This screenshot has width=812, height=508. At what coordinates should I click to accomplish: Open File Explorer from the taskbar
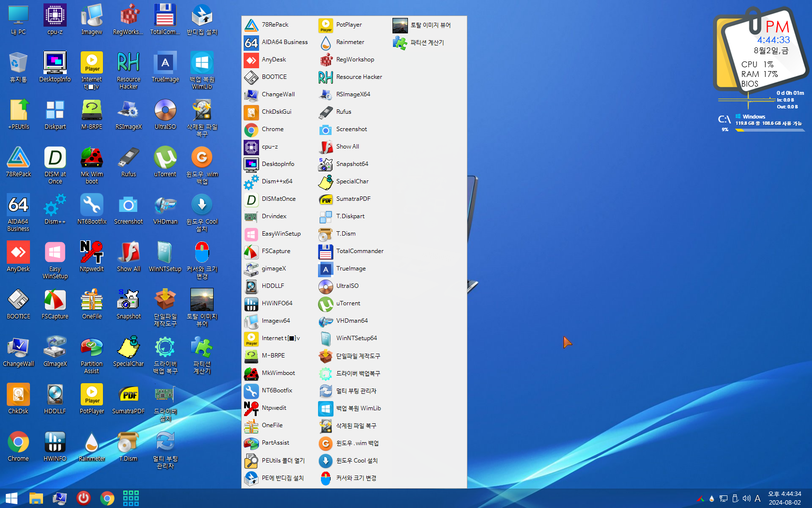coord(36,498)
